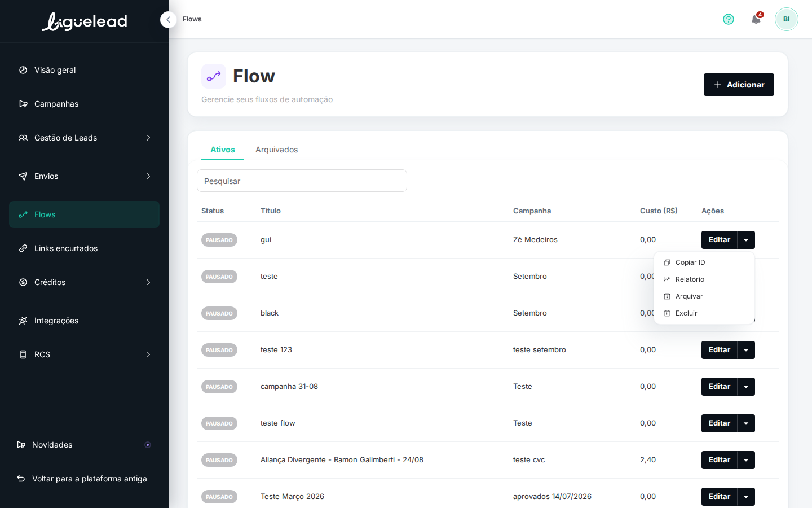Viewport: 812px width, 508px height.
Task: Select Copiar ID from the dropdown menu
Action: (704, 262)
